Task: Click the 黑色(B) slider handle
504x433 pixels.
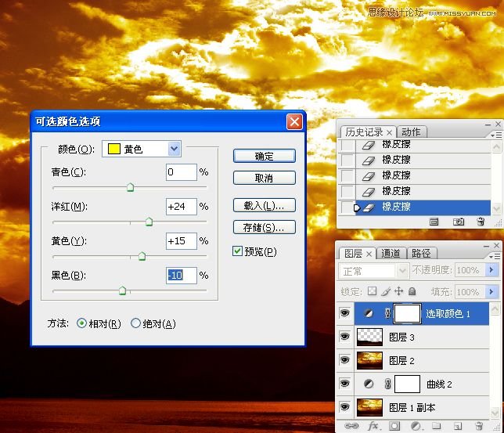Action: coord(122,290)
